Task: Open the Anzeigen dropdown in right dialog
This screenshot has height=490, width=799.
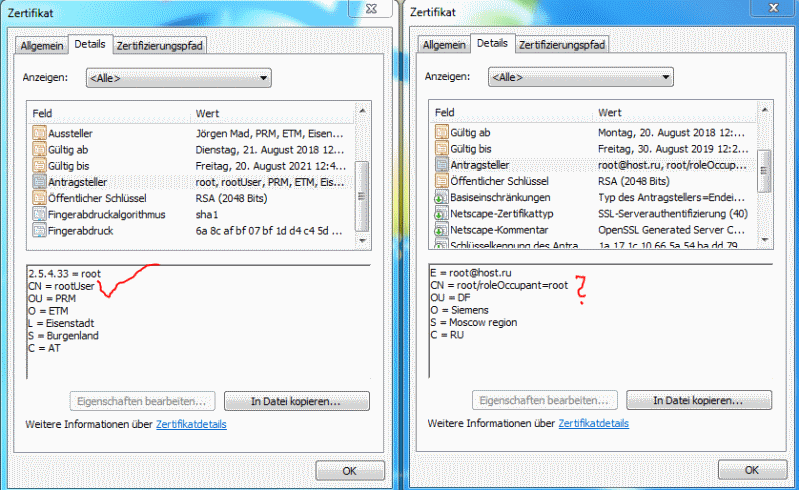Action: pos(580,77)
